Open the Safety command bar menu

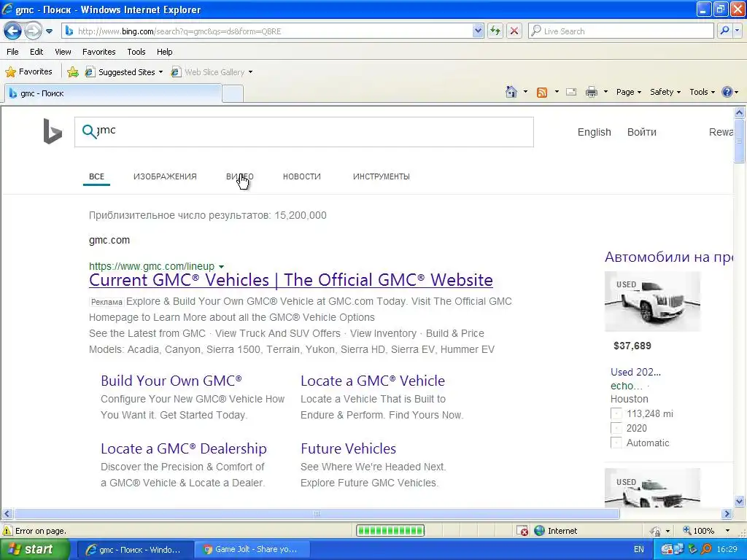point(665,92)
